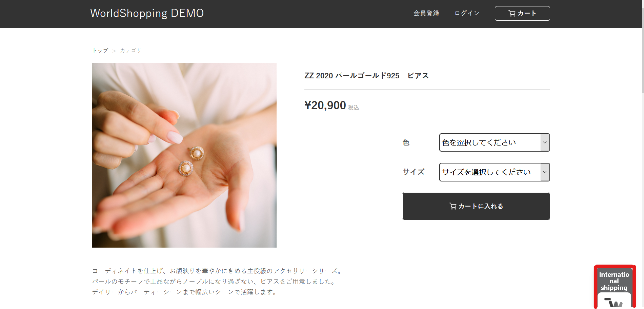644x309 pixels.
Task: Add product with カートに入れる button
Action: point(476,206)
